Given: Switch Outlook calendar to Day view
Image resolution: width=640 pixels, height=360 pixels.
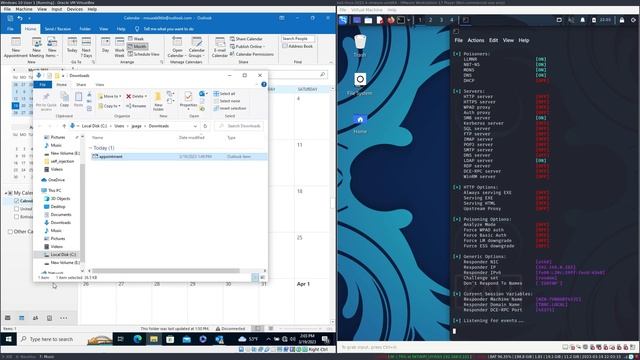Looking at the screenshot, I should coord(105,45).
